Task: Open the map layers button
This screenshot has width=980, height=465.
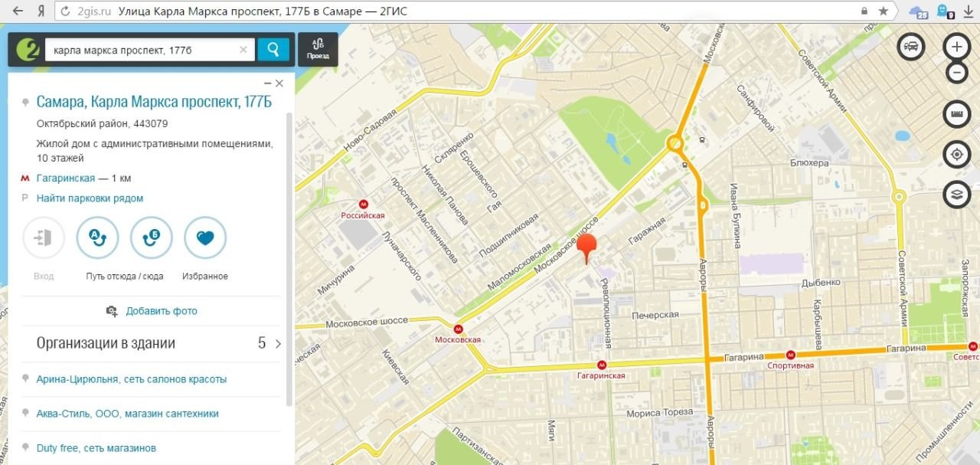Action: coord(956,195)
